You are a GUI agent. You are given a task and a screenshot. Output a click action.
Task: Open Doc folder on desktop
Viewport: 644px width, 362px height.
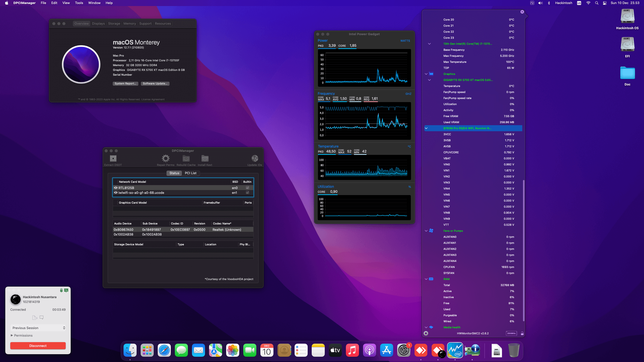click(x=627, y=76)
